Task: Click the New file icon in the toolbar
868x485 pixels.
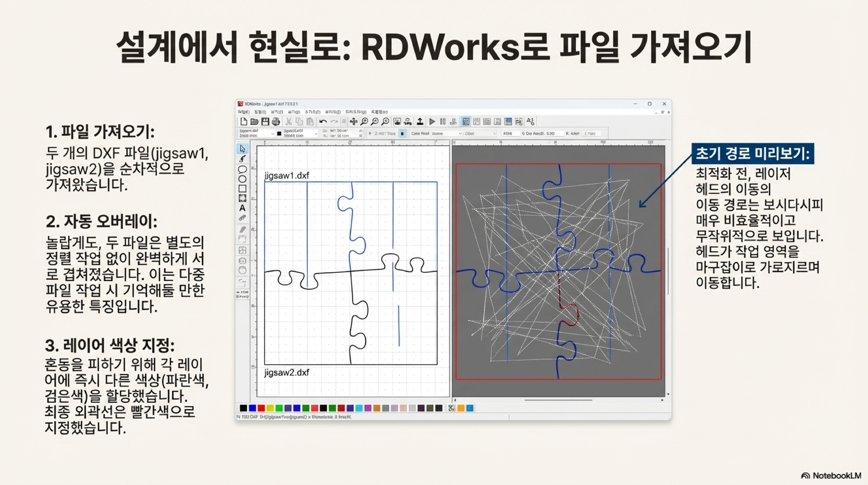Action: tap(244, 121)
